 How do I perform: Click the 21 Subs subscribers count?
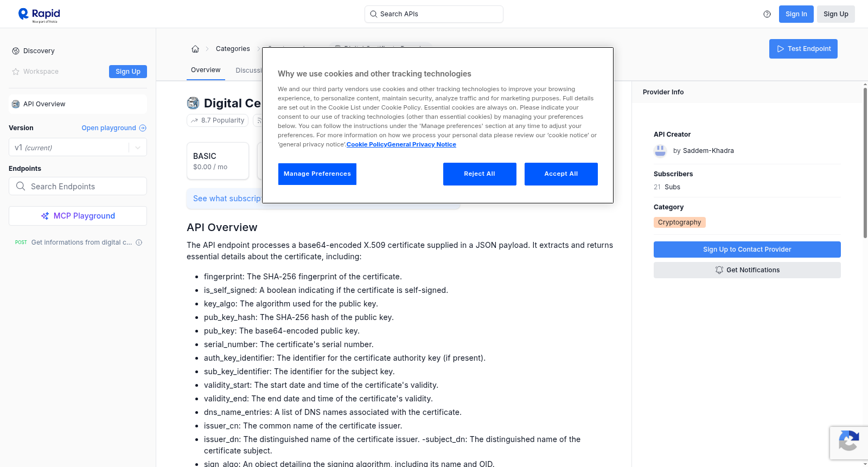pos(667,187)
